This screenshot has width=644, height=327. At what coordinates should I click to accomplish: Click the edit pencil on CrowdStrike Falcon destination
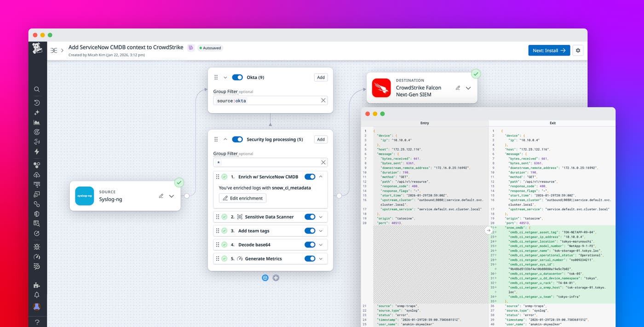click(458, 88)
